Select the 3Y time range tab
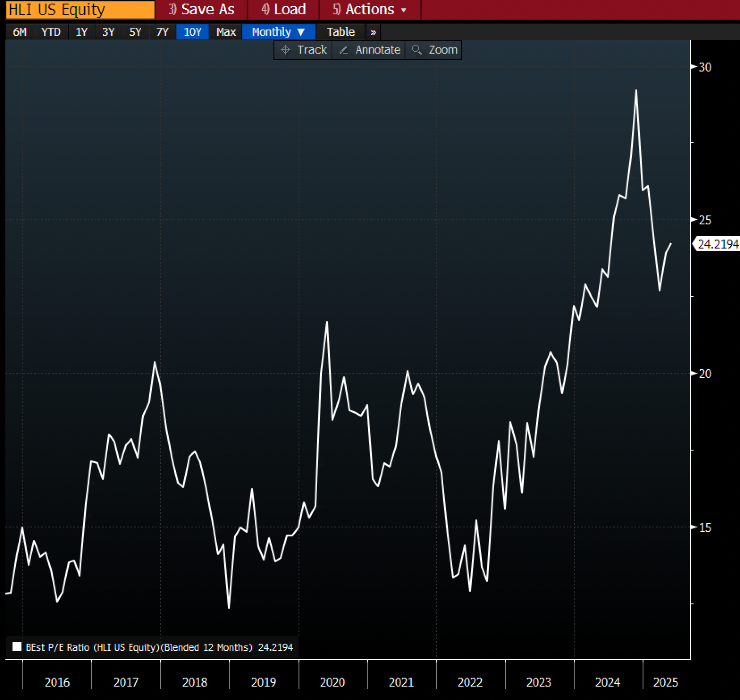 (x=108, y=32)
